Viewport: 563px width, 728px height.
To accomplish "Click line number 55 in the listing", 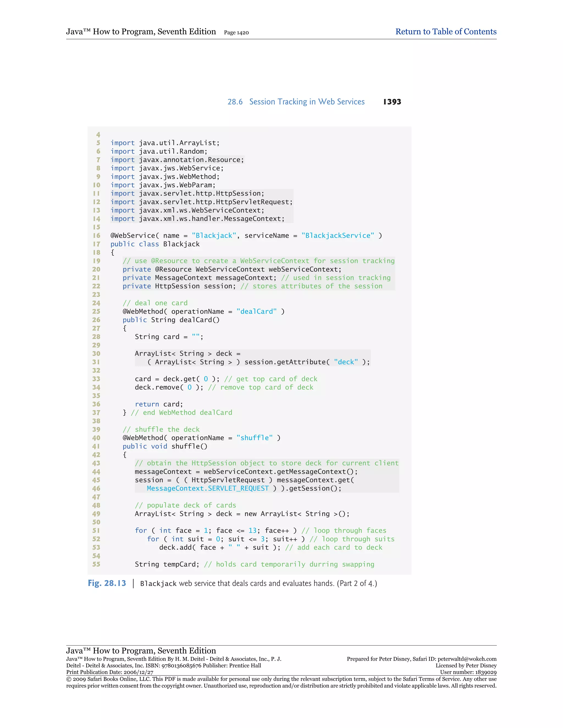I will pos(96,564).
